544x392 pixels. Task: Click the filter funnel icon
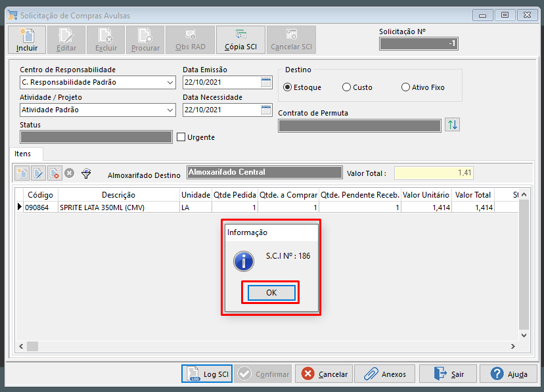coord(86,173)
